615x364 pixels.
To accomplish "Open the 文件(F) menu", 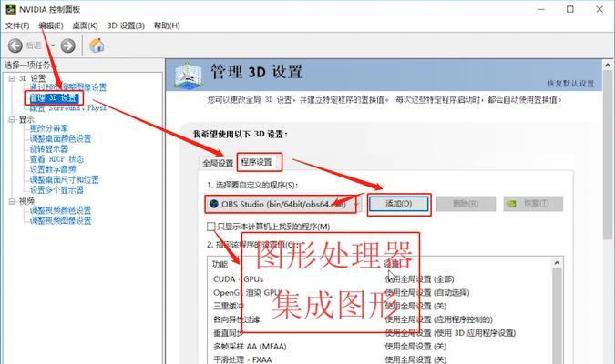I will point(17,25).
